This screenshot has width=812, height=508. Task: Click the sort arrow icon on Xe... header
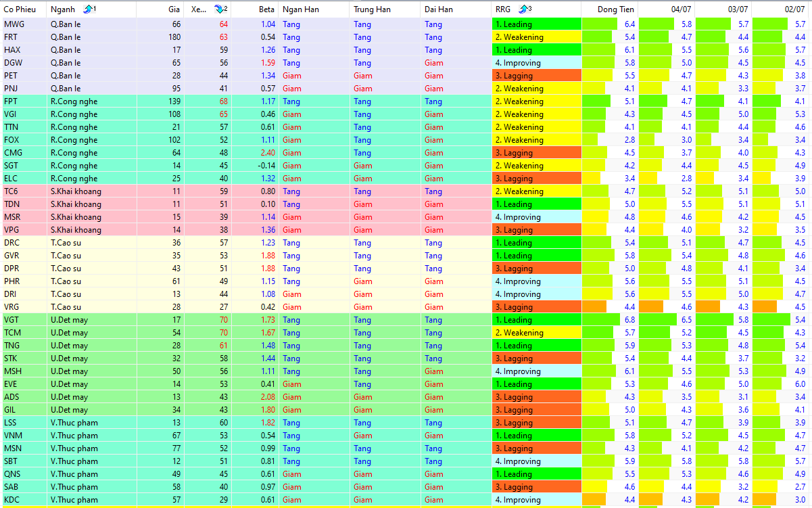click(x=220, y=9)
